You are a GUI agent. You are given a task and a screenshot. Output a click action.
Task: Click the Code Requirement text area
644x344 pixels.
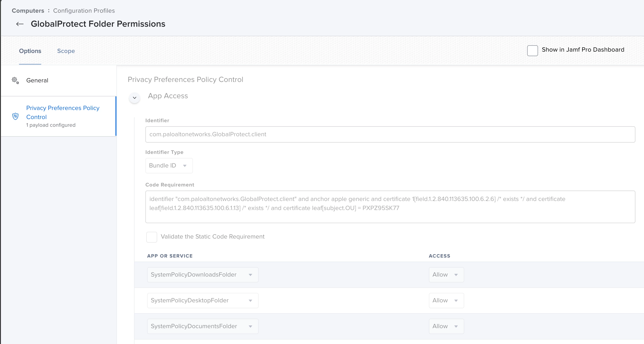click(x=390, y=207)
